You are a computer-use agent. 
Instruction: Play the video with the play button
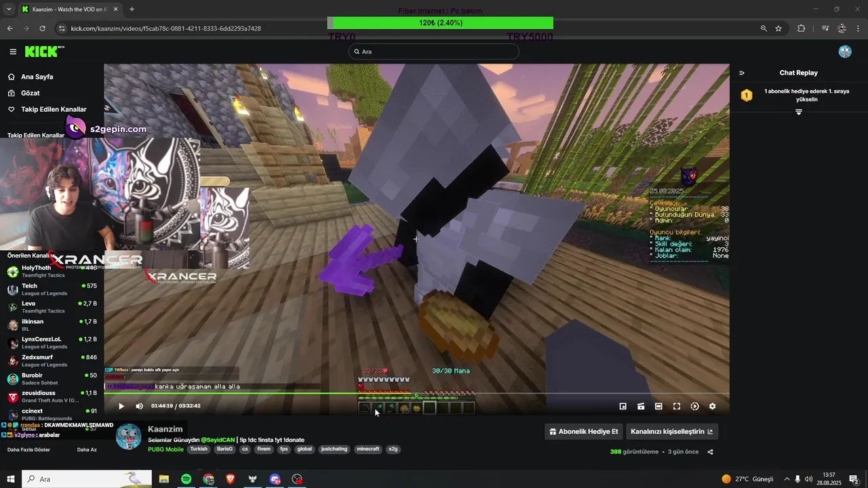point(121,406)
